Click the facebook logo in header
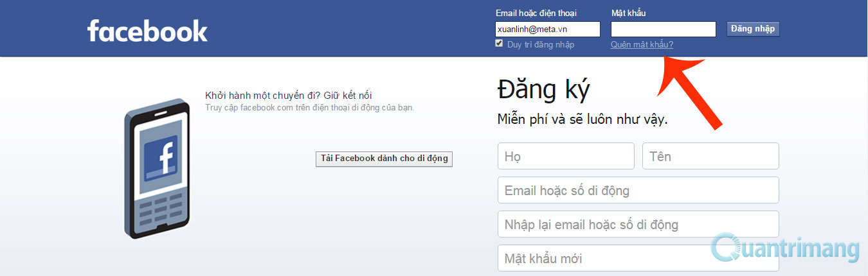This screenshot has height=276, width=868. [147, 31]
